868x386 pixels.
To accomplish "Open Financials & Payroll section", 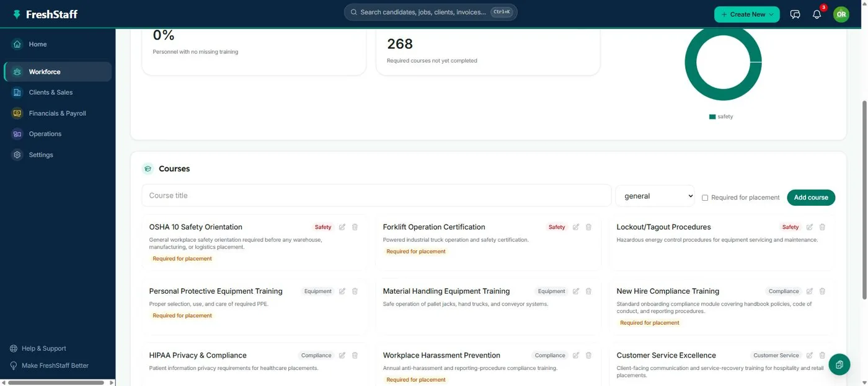I will (58, 113).
